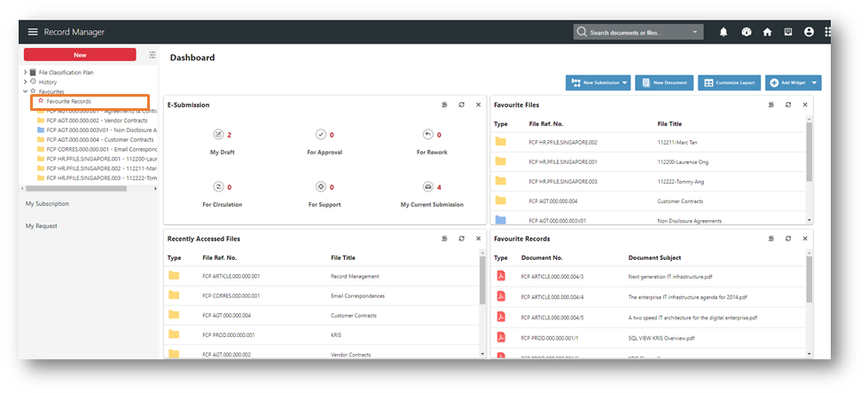Click blue folder icon for Non Disclosure Agreements
The width and height of the screenshot is (868, 393).
point(500,220)
